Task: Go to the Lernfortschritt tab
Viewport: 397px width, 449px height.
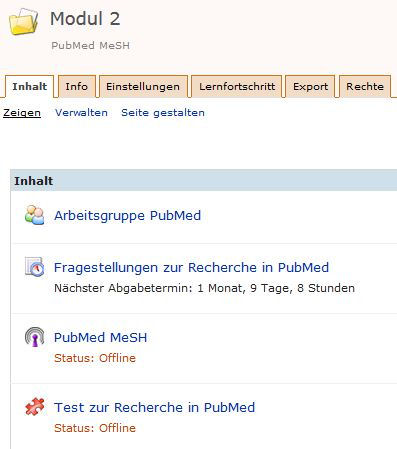Action: point(237,86)
